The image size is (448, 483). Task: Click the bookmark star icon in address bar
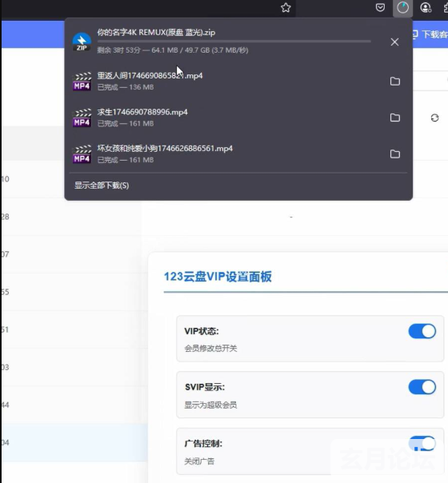pyautogui.click(x=286, y=8)
